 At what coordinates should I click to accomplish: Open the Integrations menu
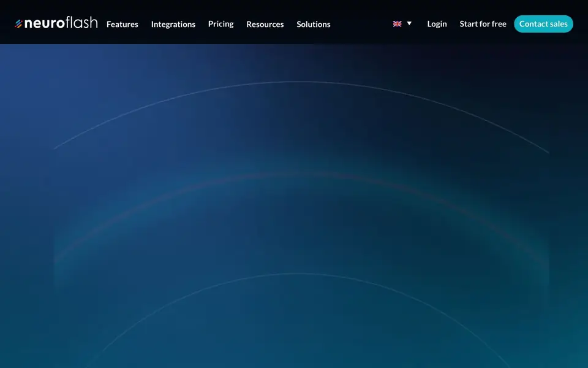tap(173, 24)
